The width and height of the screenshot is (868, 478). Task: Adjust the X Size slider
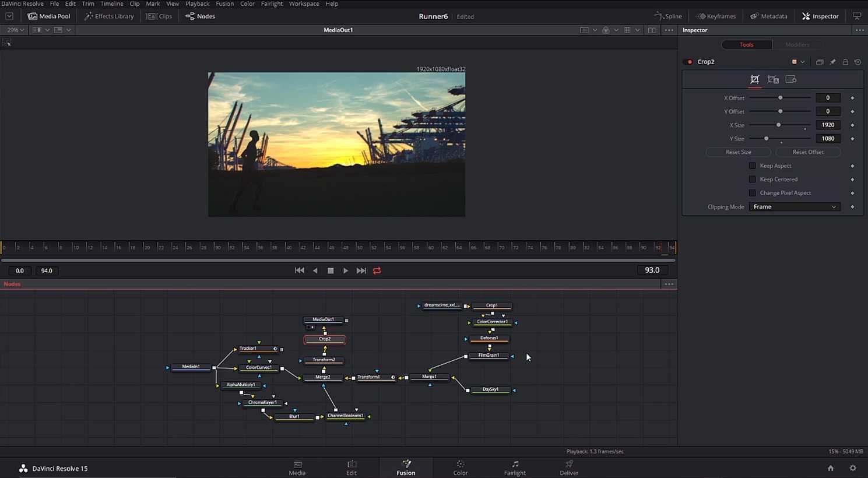click(778, 125)
